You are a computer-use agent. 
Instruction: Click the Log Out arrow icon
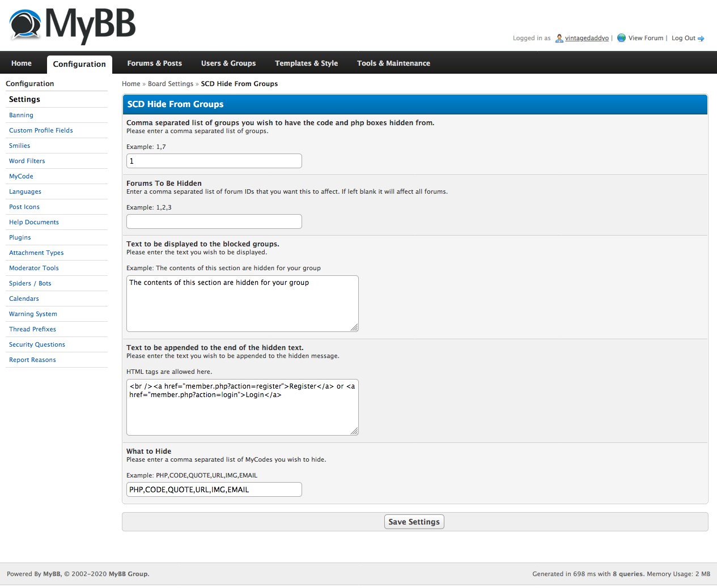701,39
